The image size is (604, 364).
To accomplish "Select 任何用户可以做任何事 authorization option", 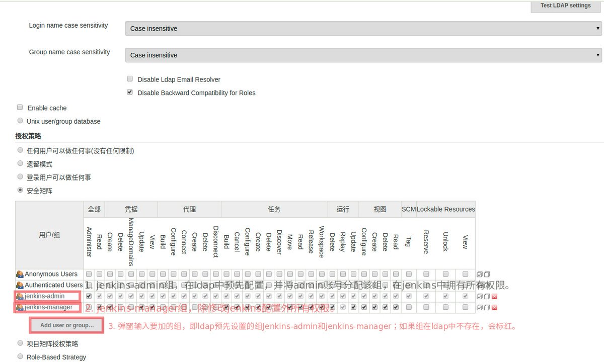I will click(20, 150).
